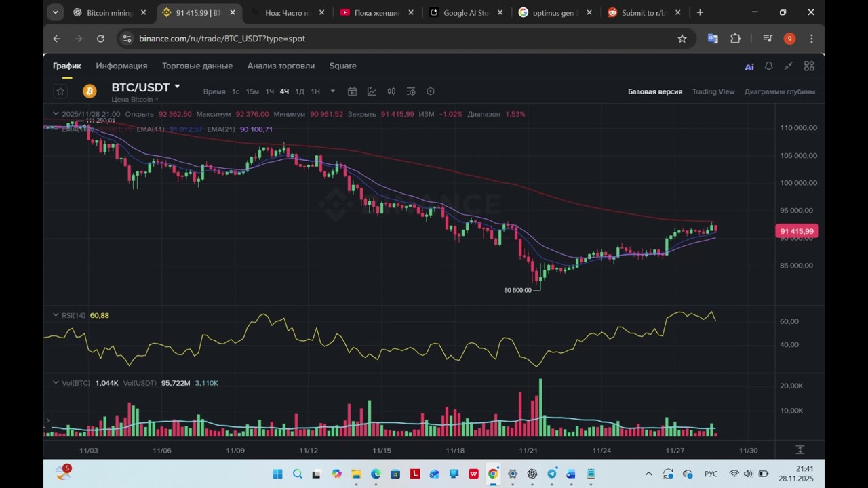Open the Square tab

click(342, 66)
